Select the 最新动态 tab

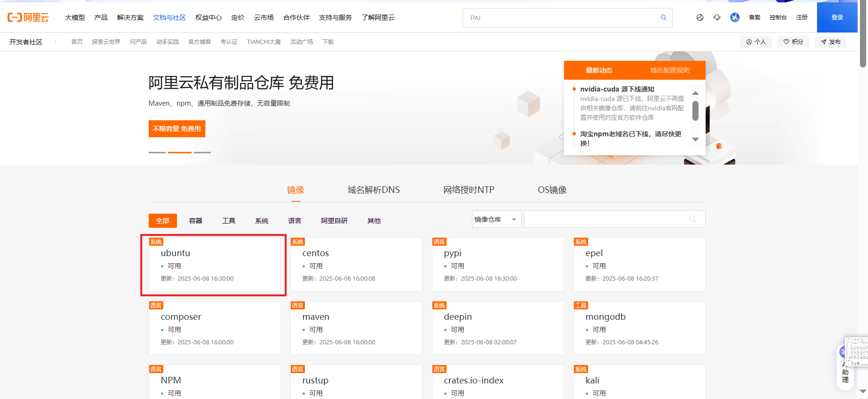click(599, 70)
